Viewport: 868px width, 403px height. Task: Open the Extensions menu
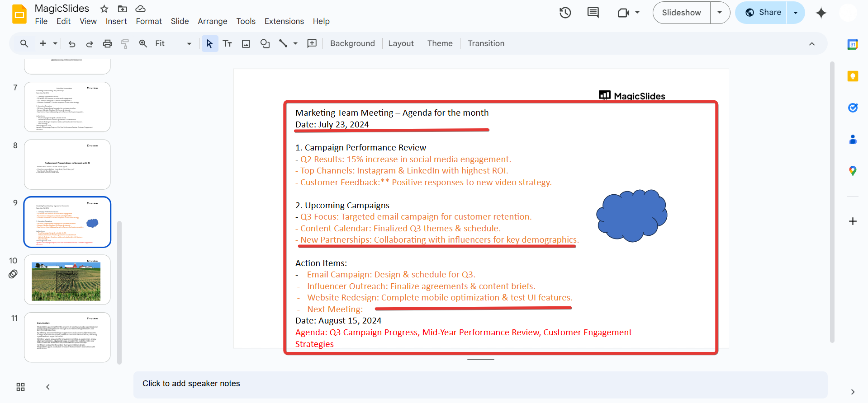pos(284,21)
